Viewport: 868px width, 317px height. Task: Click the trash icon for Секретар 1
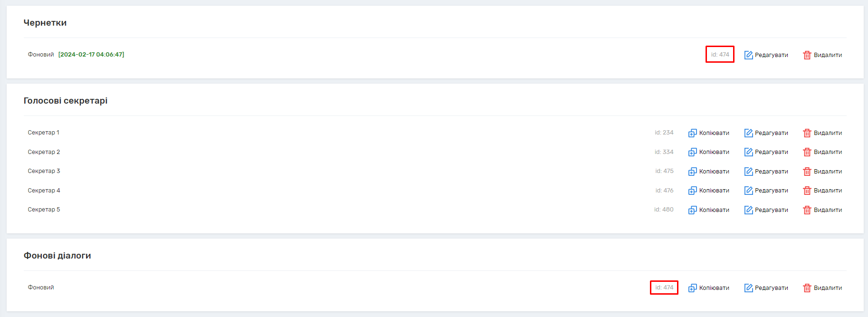[x=807, y=133]
